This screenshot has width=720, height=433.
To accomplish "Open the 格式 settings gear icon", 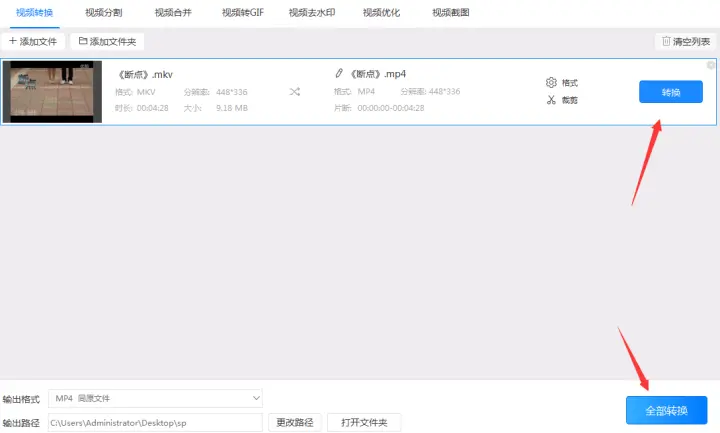I will [x=551, y=83].
